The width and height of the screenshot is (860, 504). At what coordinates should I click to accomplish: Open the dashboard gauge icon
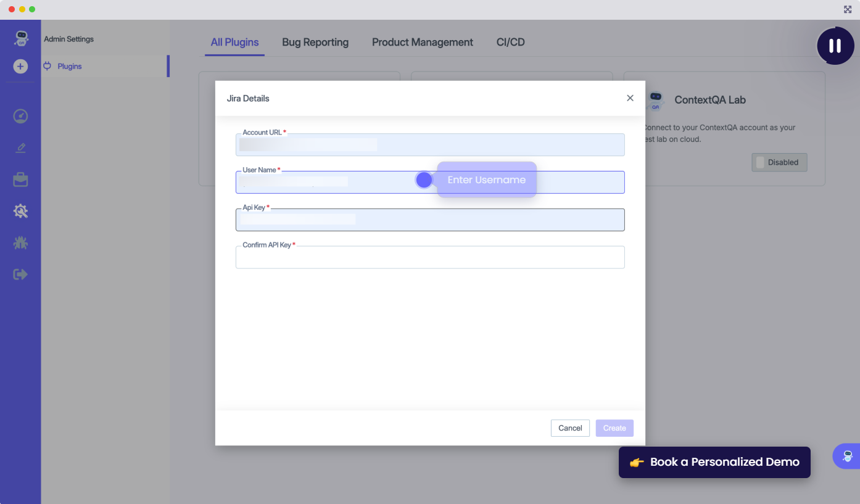[x=20, y=116]
